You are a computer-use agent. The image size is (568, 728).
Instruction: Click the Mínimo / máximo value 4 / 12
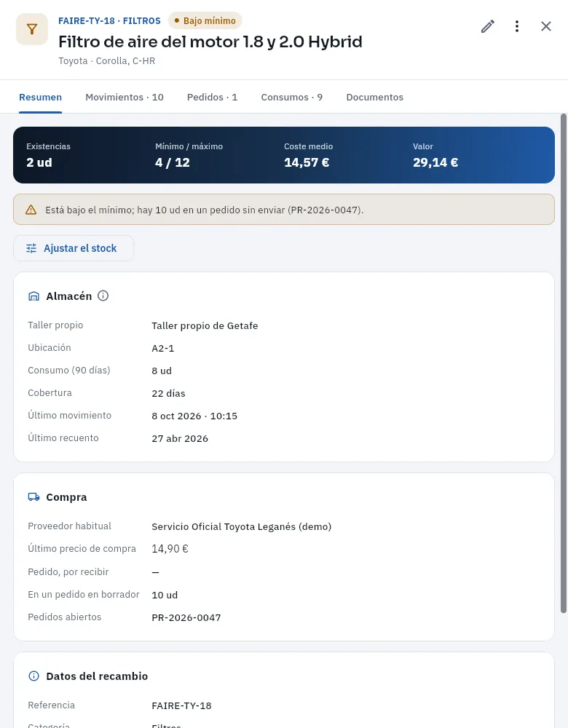point(173,162)
